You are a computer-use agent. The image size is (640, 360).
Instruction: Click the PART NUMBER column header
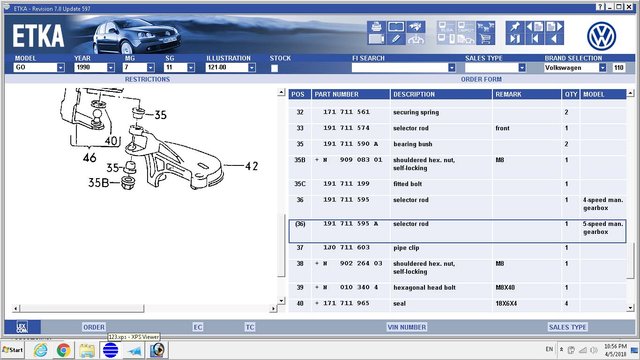(x=351, y=94)
